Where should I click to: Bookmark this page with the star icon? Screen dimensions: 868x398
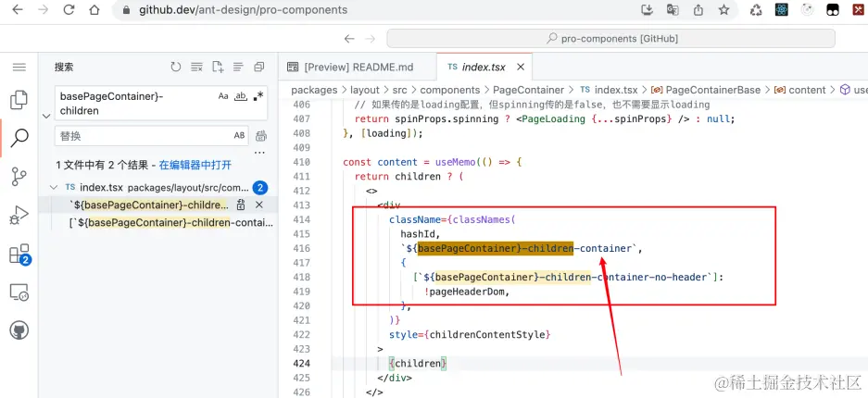point(724,10)
